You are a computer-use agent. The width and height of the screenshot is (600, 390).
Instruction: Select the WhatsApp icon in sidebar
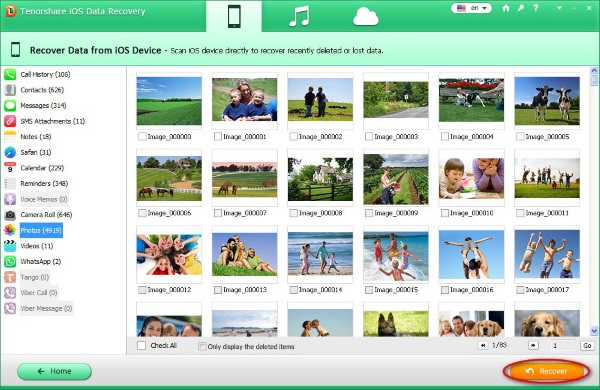[x=10, y=261]
